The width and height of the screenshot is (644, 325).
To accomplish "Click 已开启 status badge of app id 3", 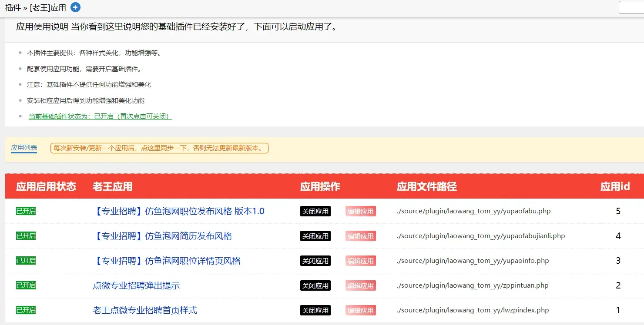I will pos(26,261).
